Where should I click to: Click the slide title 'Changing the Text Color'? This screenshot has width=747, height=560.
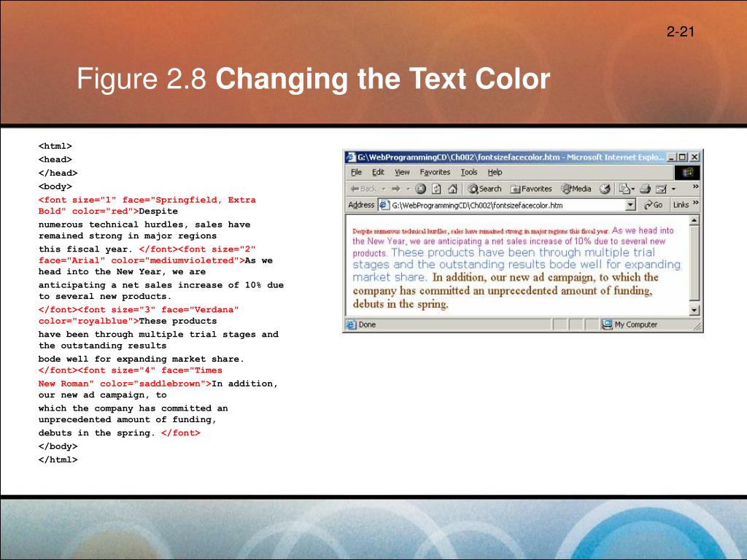click(383, 79)
